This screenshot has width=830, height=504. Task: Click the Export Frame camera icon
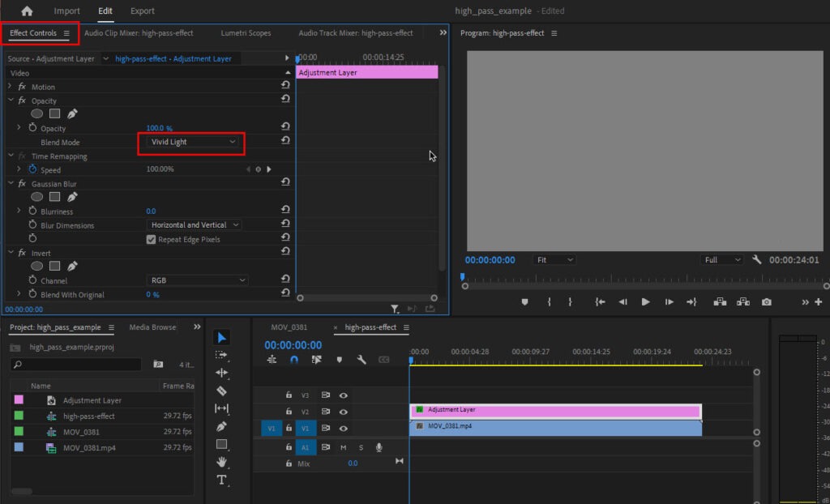(x=766, y=302)
